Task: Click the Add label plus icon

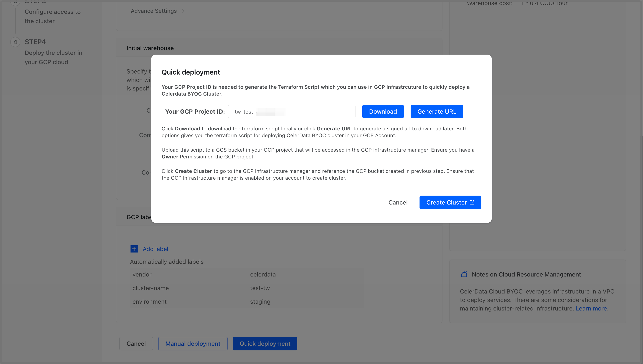Action: tap(134, 249)
